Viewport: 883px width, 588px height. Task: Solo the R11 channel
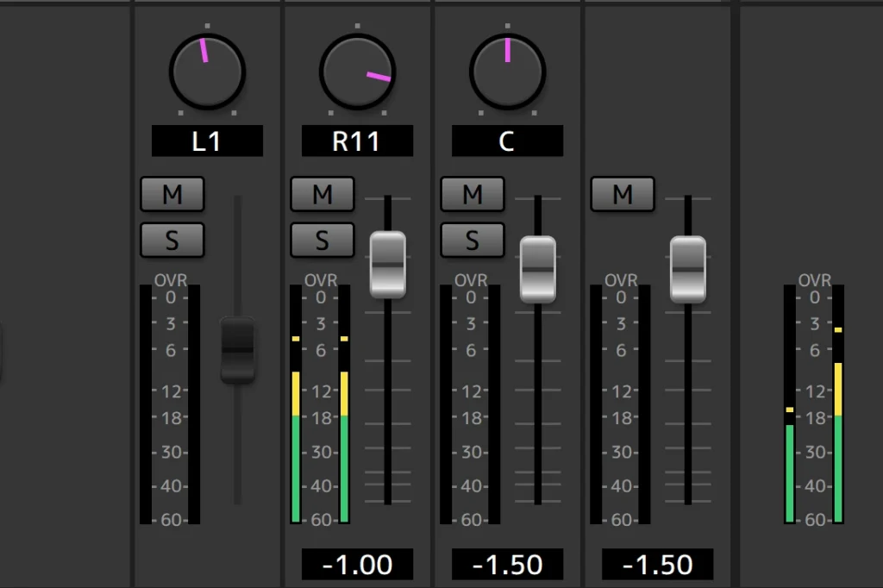323,241
